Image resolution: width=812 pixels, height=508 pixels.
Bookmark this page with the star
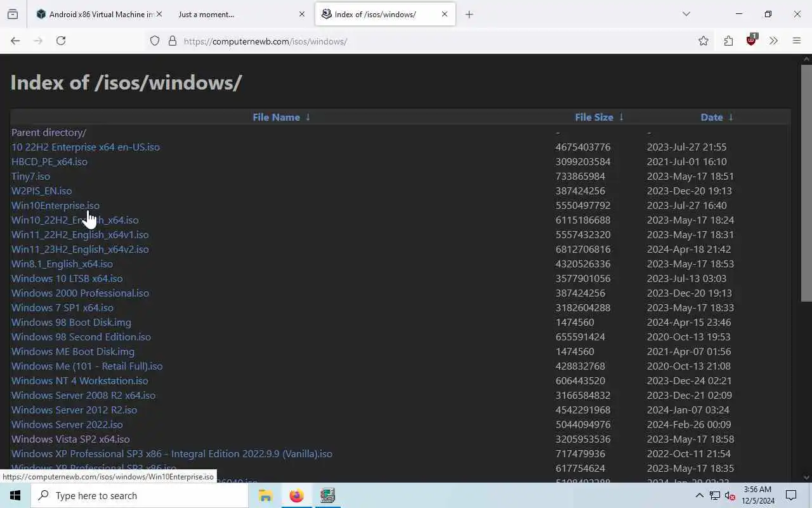704,41
